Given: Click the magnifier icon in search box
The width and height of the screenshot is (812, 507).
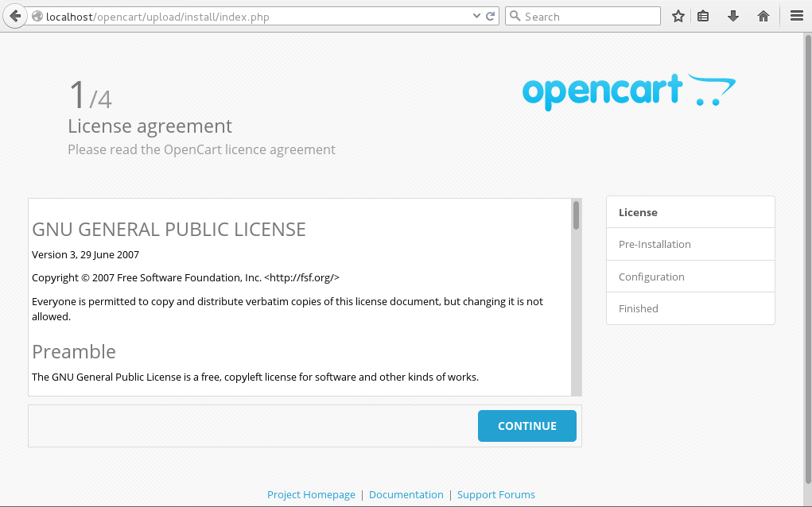Looking at the screenshot, I should [x=515, y=16].
